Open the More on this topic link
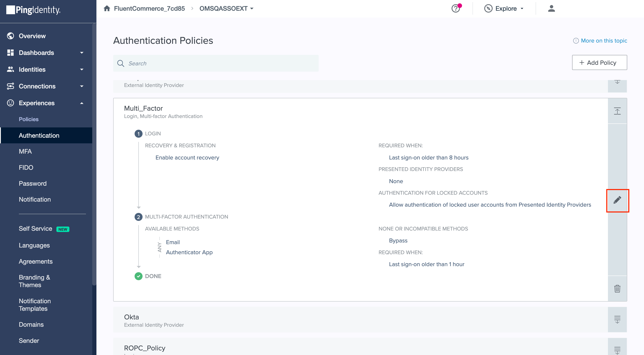 604,41
